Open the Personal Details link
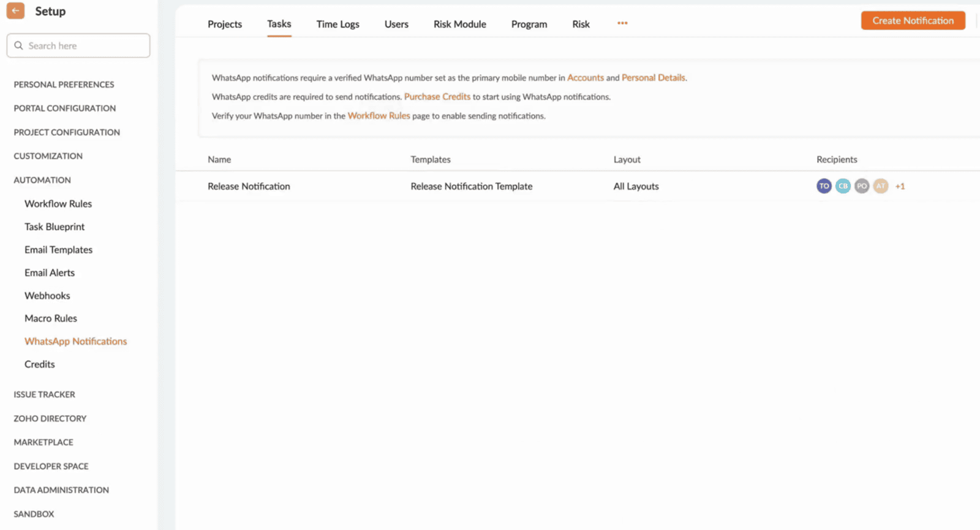Image resolution: width=980 pixels, height=530 pixels. pos(654,78)
